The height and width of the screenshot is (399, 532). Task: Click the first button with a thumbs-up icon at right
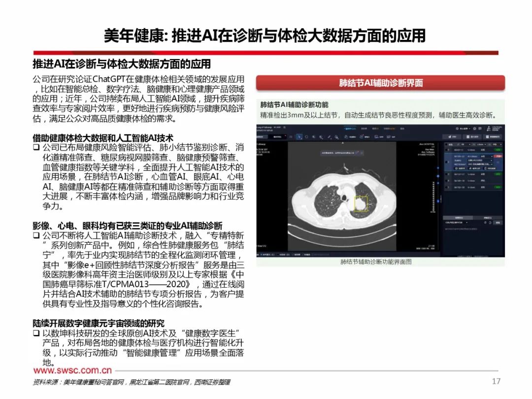(x=452, y=137)
